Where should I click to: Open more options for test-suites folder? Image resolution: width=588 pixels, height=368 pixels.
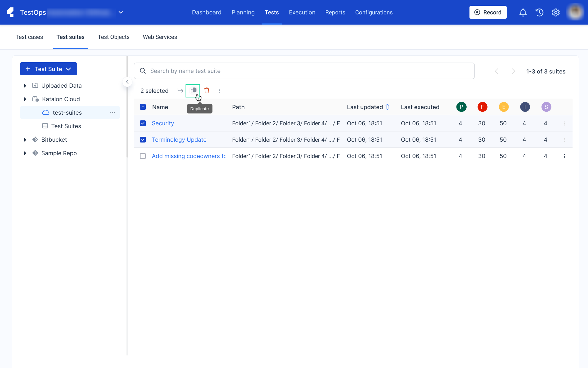pos(112,112)
